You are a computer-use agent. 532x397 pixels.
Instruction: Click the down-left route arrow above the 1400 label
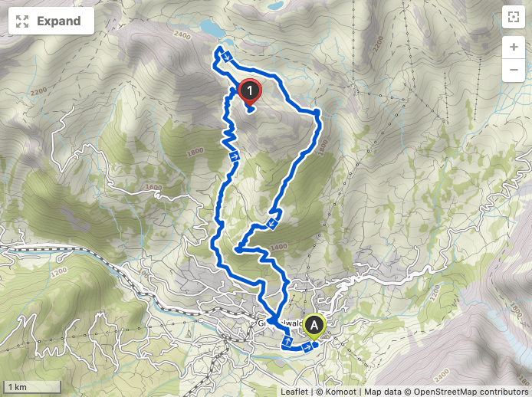coord(272,224)
